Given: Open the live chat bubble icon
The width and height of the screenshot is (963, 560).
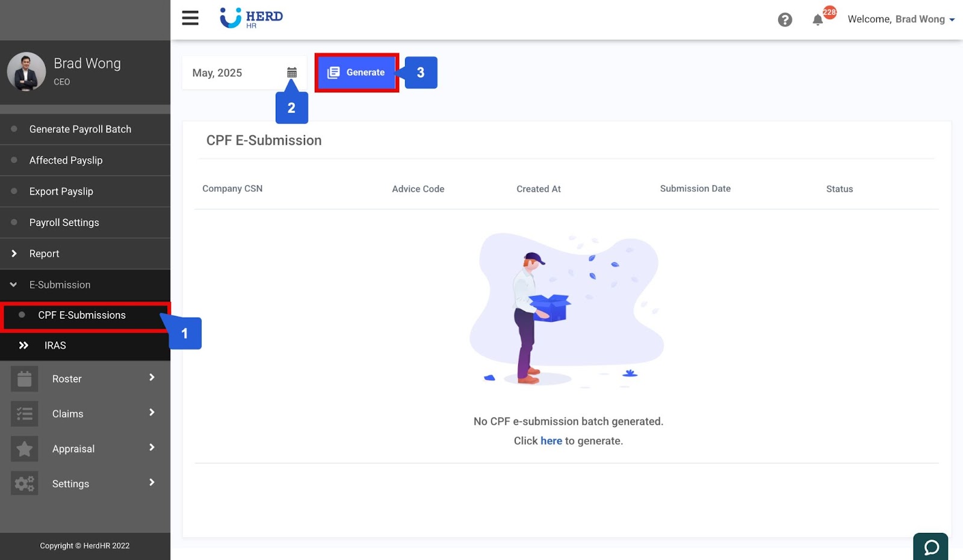Looking at the screenshot, I should (930, 547).
